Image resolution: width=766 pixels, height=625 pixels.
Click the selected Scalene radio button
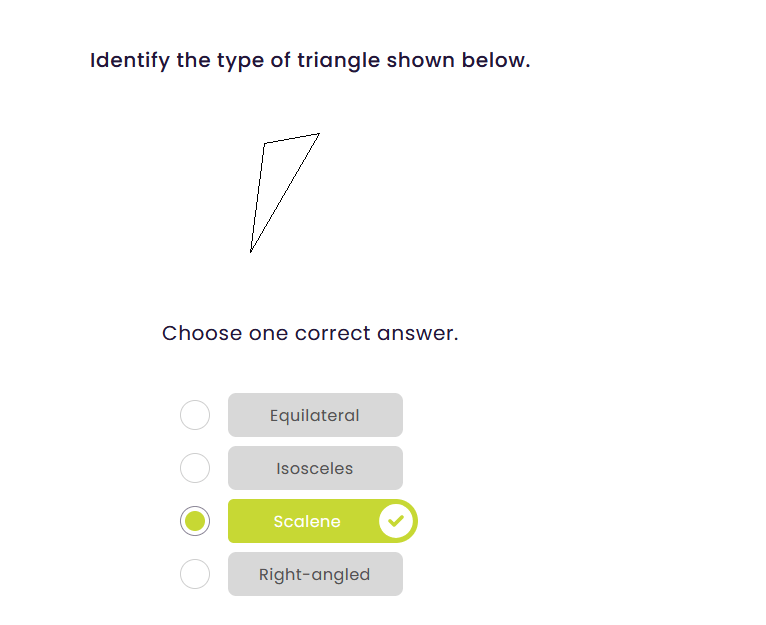pos(195,521)
